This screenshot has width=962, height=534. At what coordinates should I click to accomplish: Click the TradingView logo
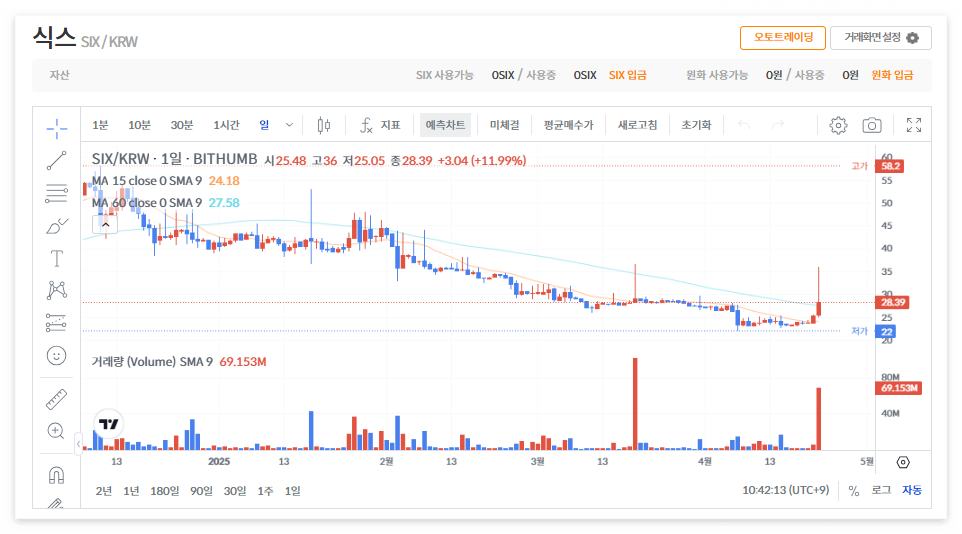tap(109, 424)
